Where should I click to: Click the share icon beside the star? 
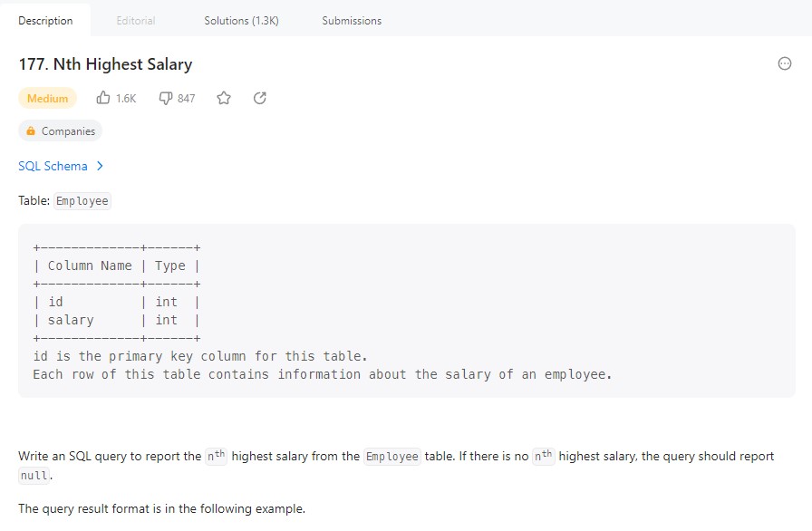[260, 98]
